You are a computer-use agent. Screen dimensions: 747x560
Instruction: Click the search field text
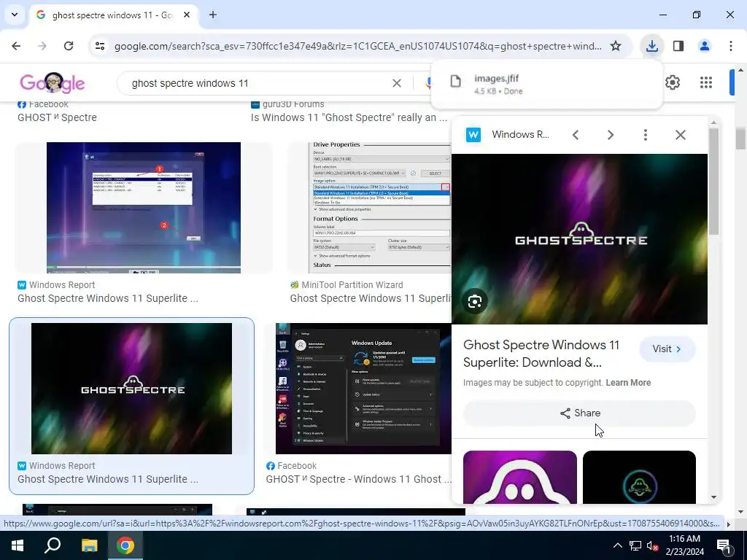(x=190, y=83)
